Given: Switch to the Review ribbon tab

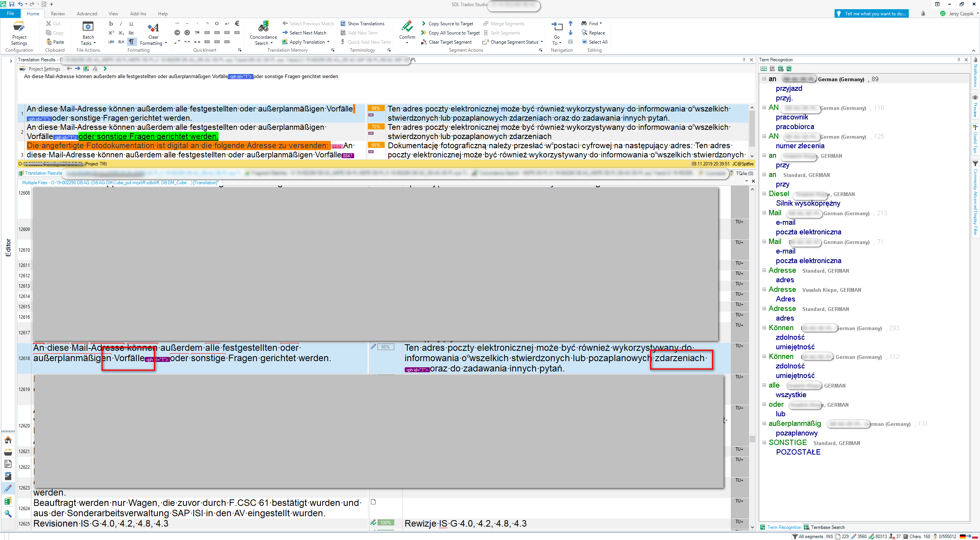Looking at the screenshot, I should pyautogui.click(x=58, y=14).
